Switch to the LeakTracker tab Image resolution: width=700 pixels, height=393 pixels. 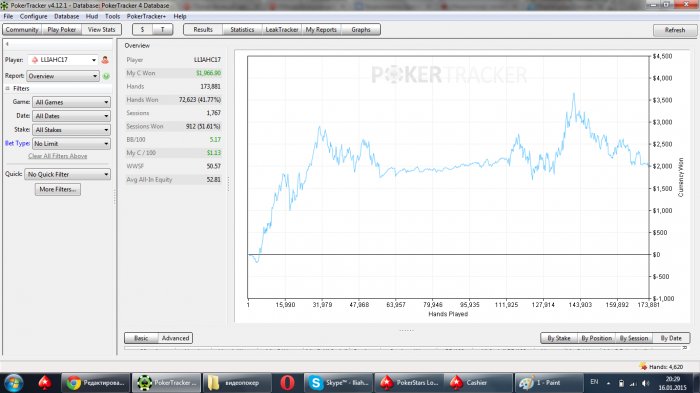point(282,29)
